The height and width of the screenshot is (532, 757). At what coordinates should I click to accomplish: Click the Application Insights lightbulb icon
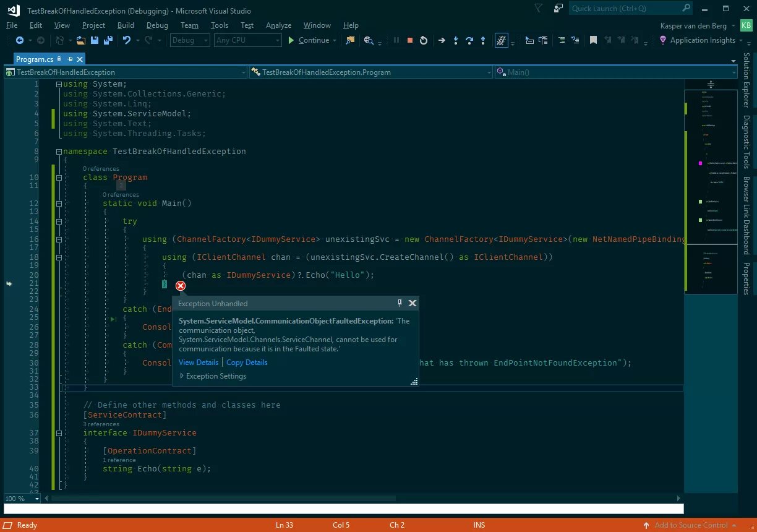point(663,40)
